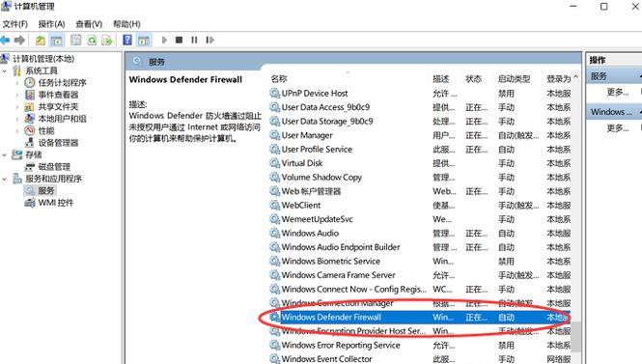Click 更多 under the 服务 actions
Image resolution: width=642 pixels, height=364 pixels.
[618, 92]
